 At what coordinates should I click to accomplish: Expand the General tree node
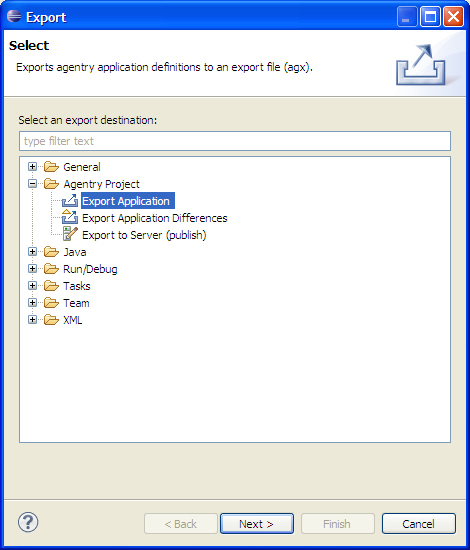point(32,167)
